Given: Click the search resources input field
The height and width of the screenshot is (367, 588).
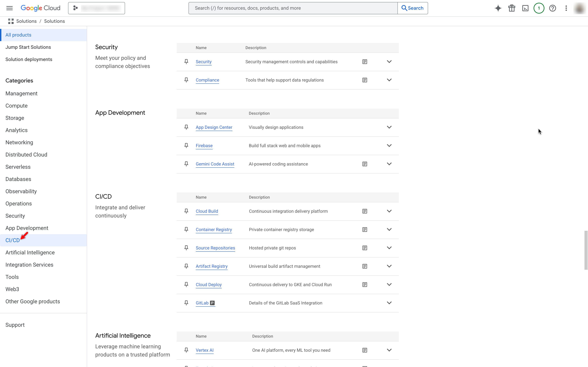Looking at the screenshot, I should (x=293, y=8).
